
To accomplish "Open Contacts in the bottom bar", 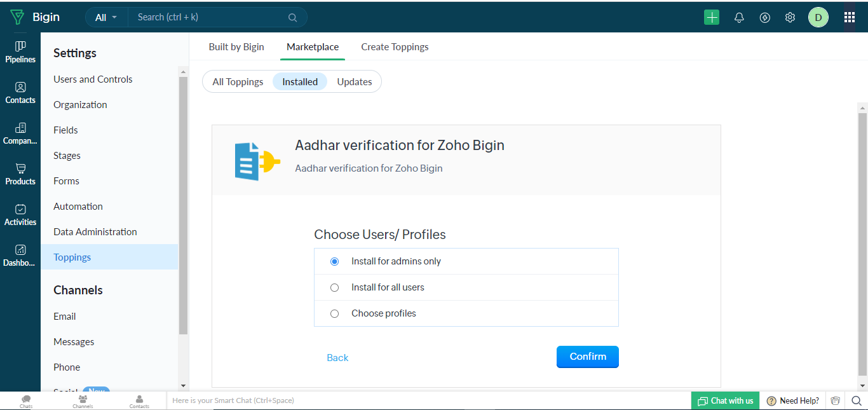I will (139, 401).
